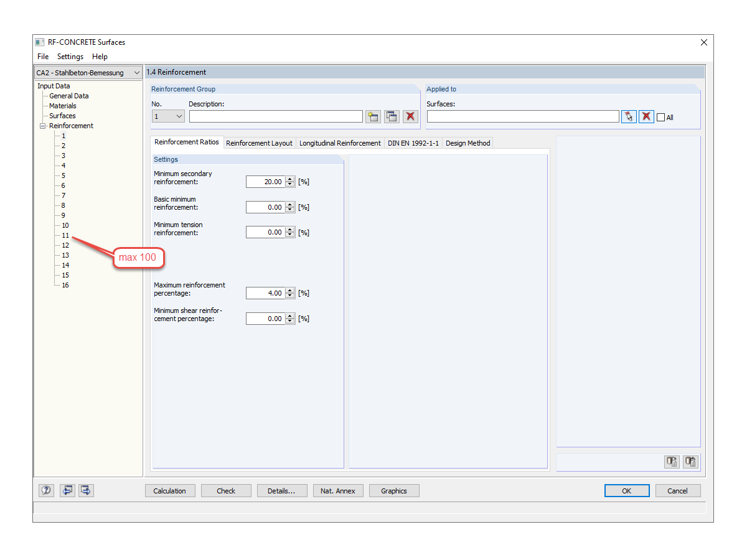Select General Data in the tree

click(x=69, y=96)
